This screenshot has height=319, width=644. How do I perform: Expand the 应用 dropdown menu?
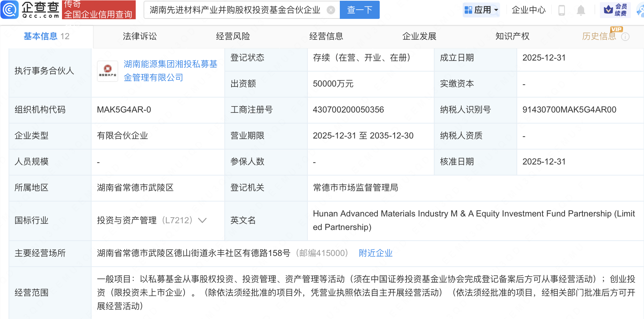tap(481, 10)
